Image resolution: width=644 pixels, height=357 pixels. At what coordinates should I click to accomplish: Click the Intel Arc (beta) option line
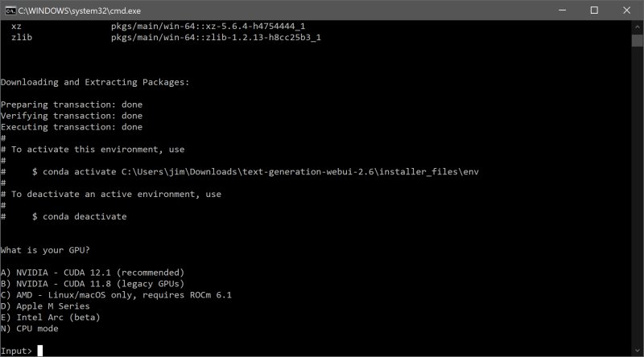[x=50, y=318]
